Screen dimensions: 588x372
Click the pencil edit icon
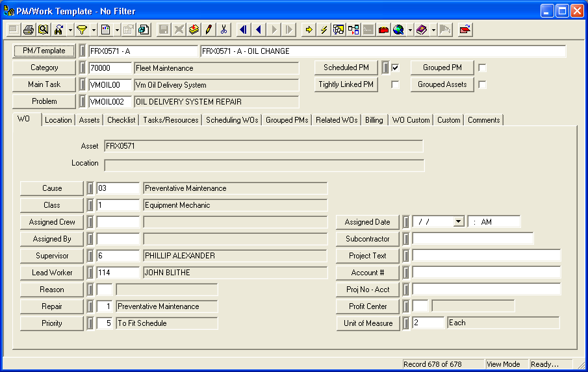[209, 30]
